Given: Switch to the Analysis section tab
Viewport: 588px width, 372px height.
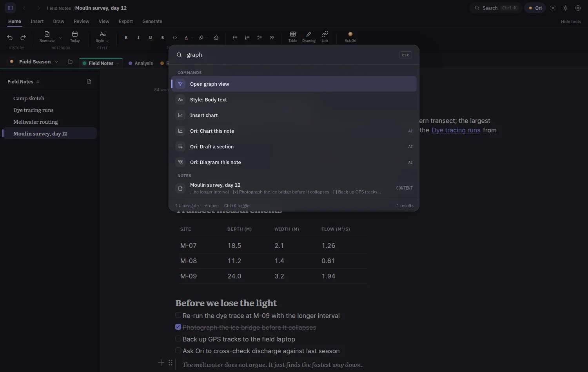Looking at the screenshot, I should [141, 63].
